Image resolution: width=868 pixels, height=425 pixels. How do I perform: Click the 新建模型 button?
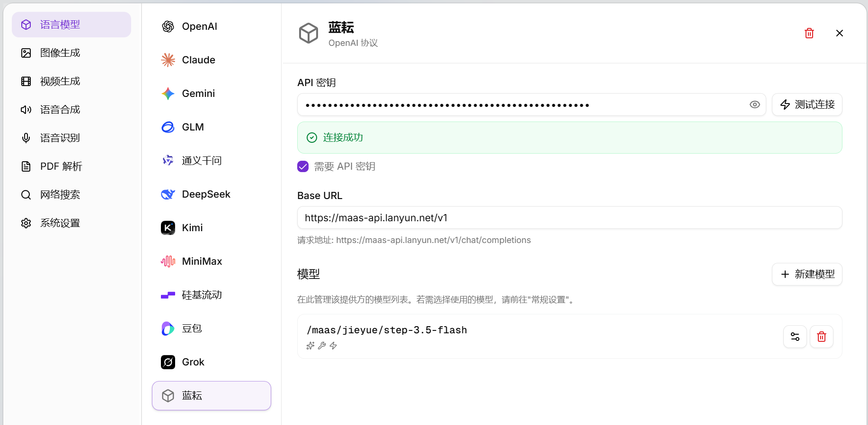click(807, 274)
